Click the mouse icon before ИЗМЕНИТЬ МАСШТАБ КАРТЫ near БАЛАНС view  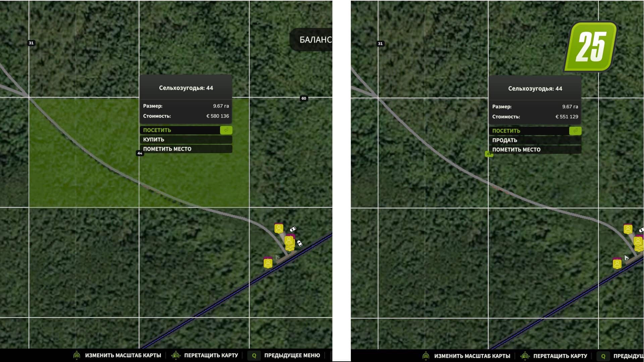76,356
